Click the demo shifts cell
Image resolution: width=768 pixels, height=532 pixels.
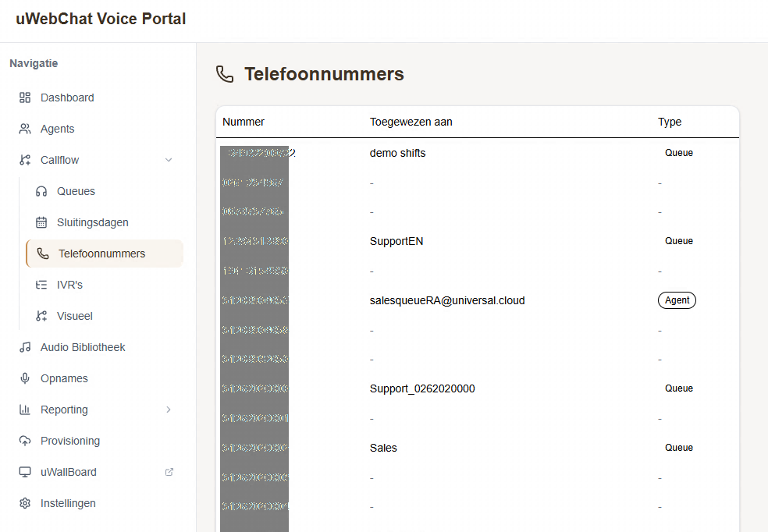pos(398,153)
